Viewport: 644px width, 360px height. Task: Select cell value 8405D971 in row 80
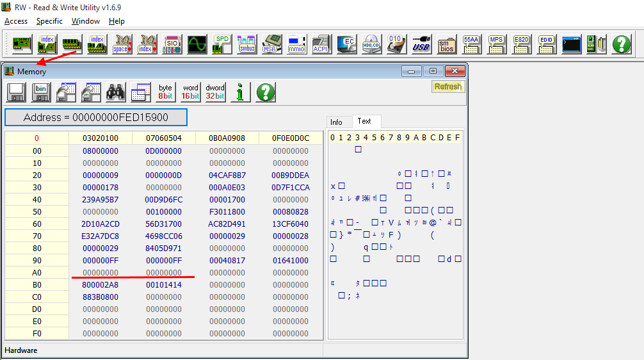coord(163,248)
